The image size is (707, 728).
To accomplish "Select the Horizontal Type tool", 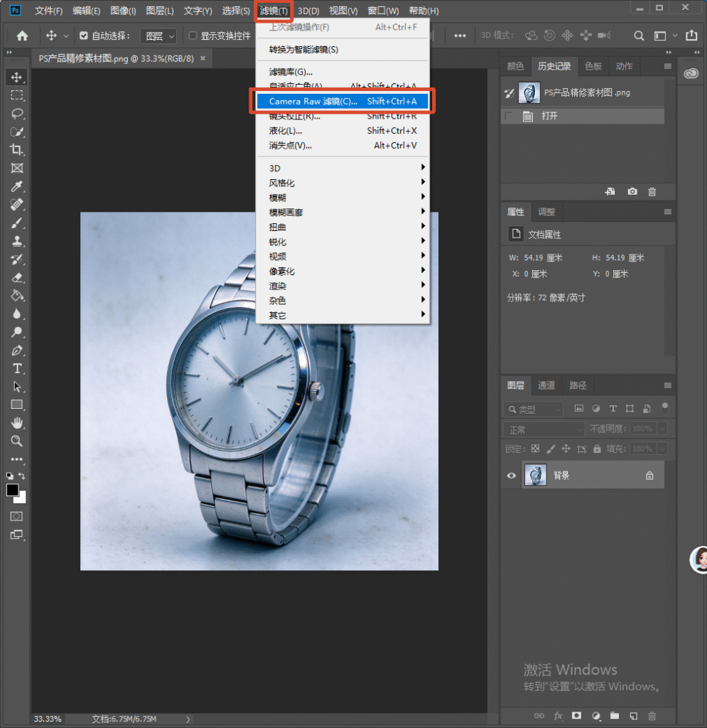I will tap(17, 369).
